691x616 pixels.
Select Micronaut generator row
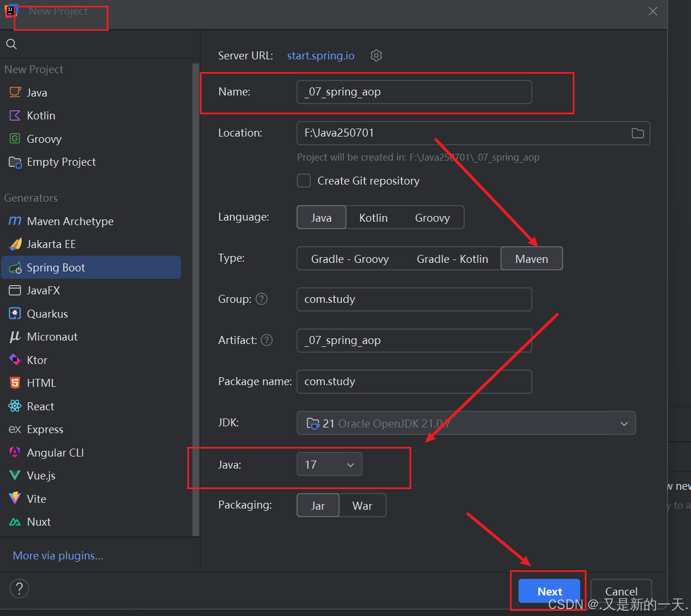click(91, 337)
